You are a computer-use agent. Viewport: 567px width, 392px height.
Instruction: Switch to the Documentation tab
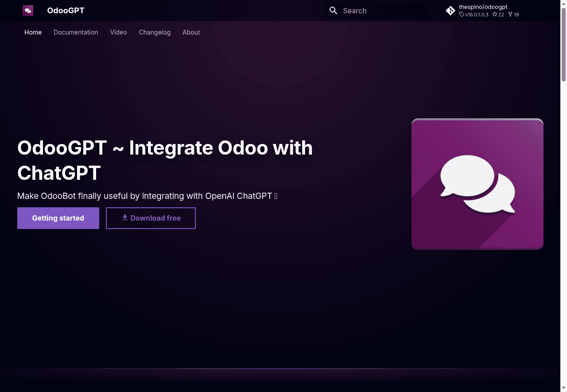(76, 32)
